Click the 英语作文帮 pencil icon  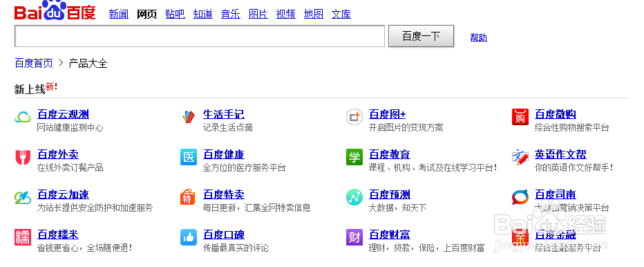[520, 157]
